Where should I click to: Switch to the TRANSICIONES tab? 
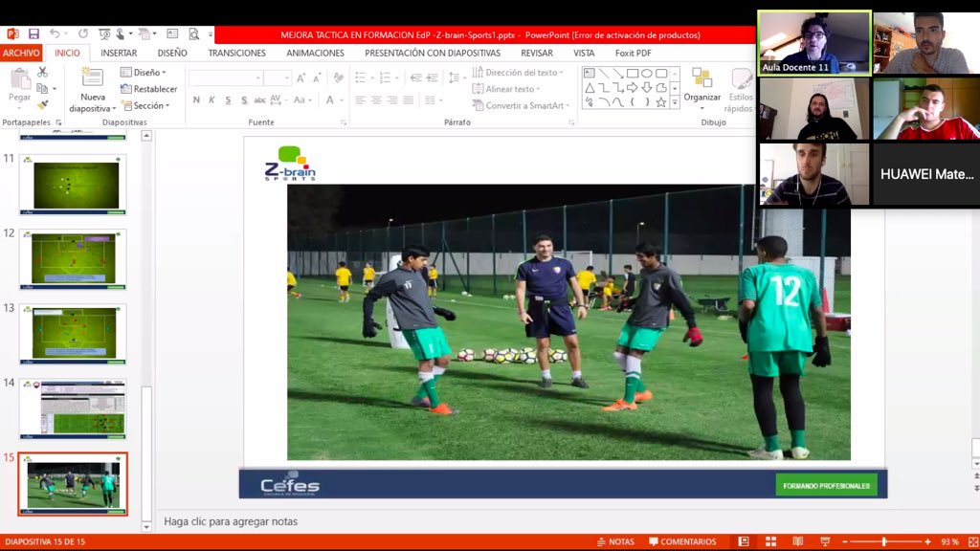(237, 54)
